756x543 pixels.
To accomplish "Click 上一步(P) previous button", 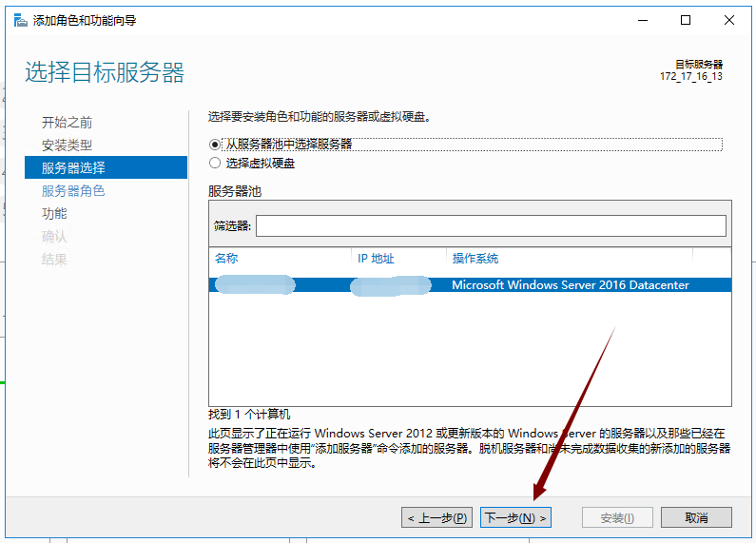I will [436, 518].
